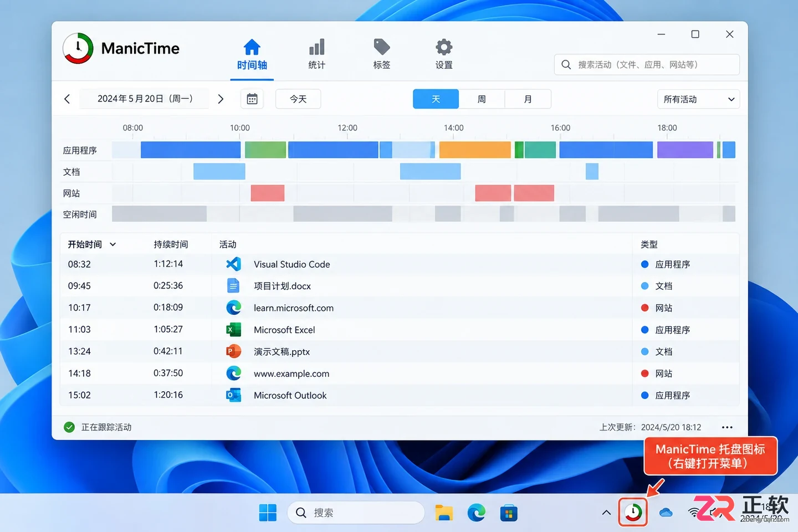Open the more options ellipsis menu

pyautogui.click(x=727, y=427)
